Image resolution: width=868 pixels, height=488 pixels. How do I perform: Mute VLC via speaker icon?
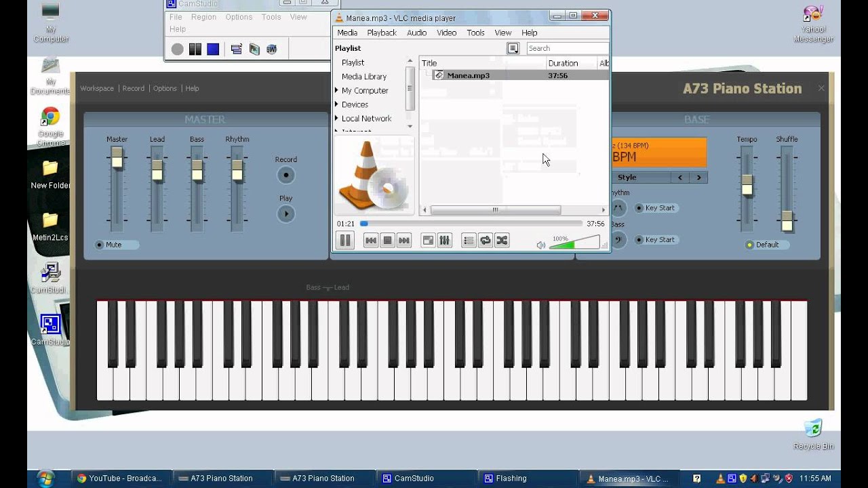click(x=540, y=245)
